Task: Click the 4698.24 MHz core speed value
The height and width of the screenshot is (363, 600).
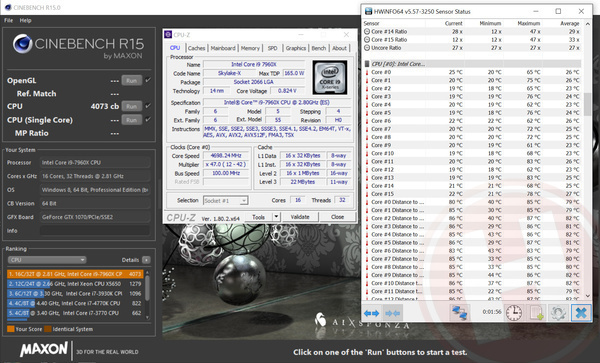Action: pos(226,156)
